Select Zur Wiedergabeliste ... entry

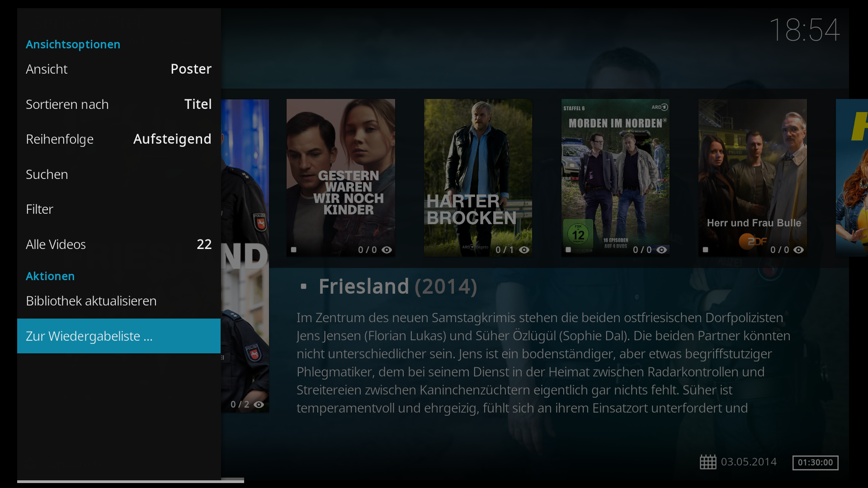pyautogui.click(x=119, y=336)
